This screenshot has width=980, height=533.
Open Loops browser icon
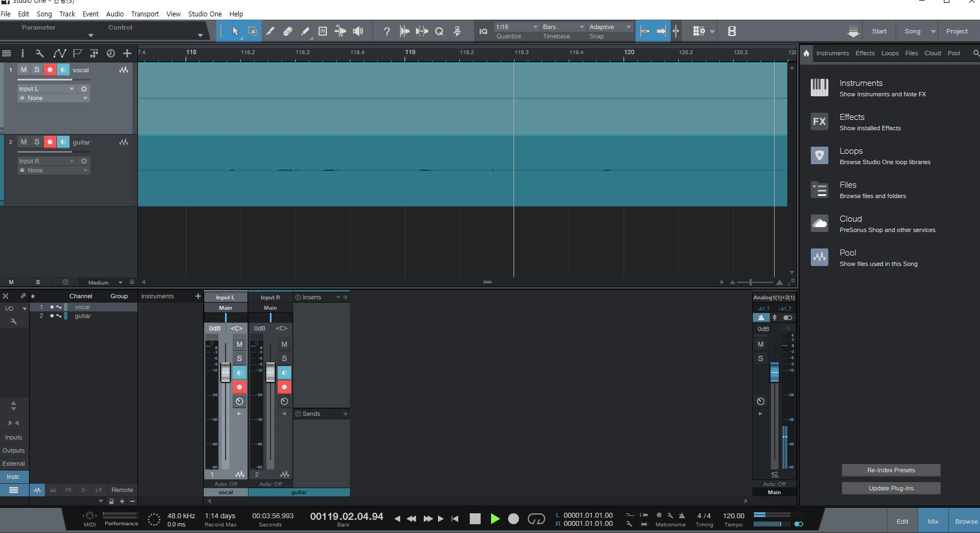tap(820, 155)
